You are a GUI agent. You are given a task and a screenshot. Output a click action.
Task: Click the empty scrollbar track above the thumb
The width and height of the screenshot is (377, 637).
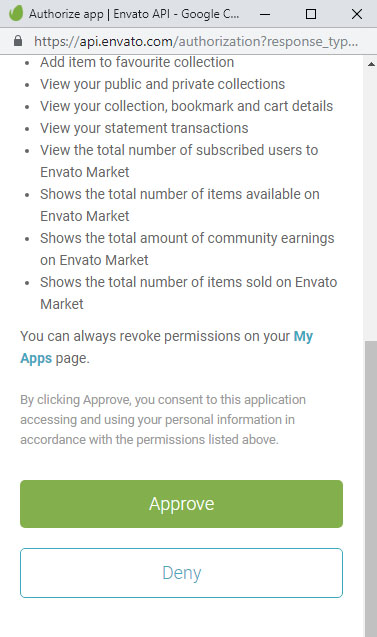371,205
